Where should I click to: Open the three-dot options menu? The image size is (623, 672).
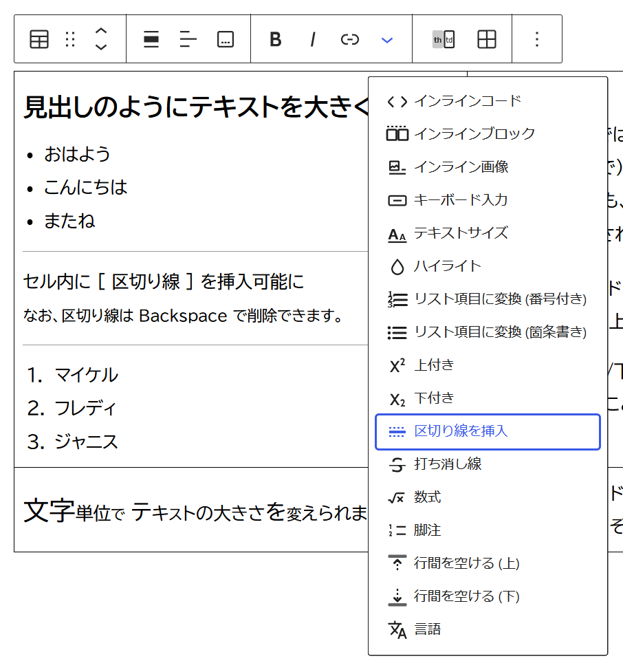pyautogui.click(x=537, y=39)
